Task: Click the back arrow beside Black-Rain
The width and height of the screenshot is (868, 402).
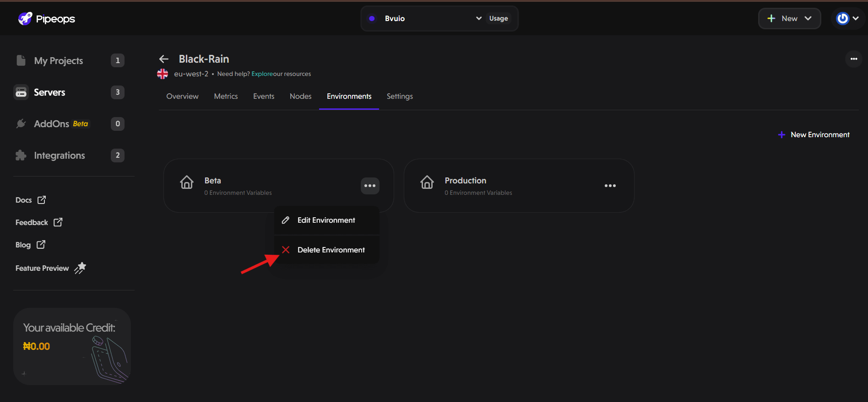Action: click(164, 59)
